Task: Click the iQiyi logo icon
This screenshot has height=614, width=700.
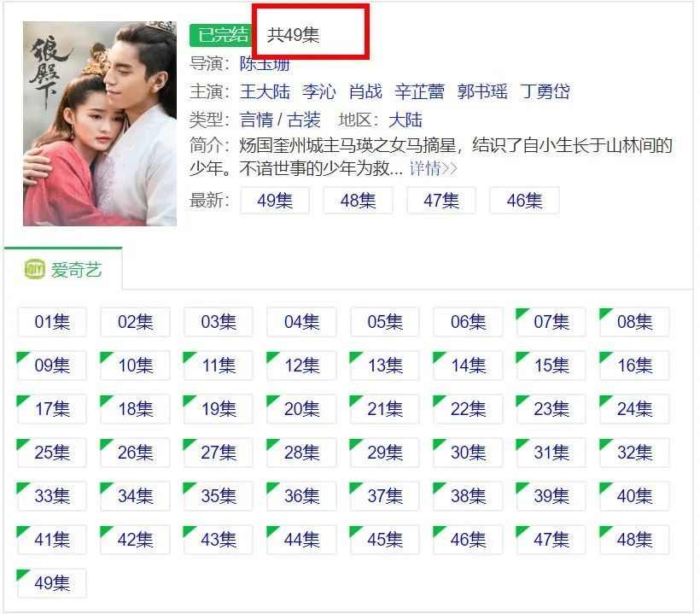Action: point(34,268)
